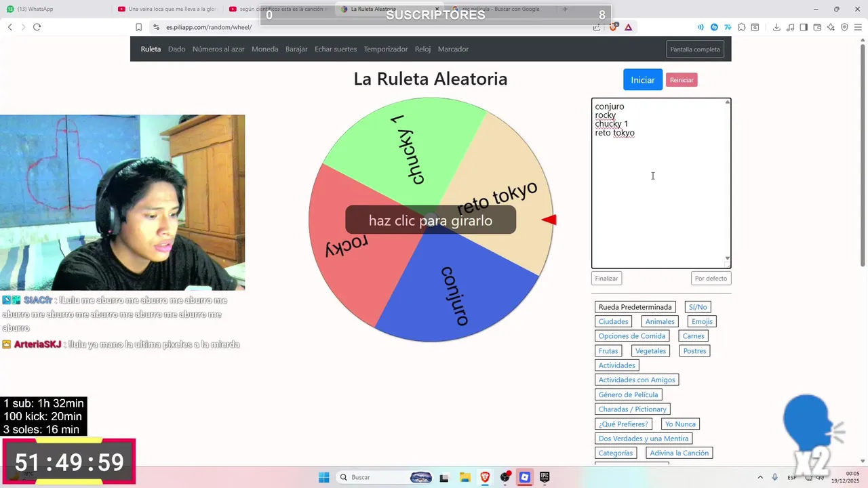The width and height of the screenshot is (868, 488).
Task: Click the Por defecto button
Action: coord(711,279)
